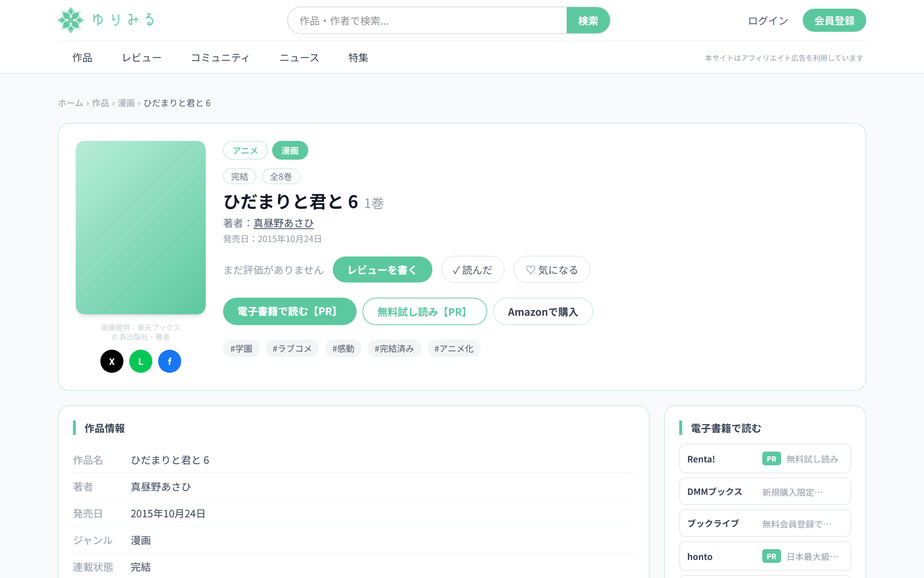Focus the 作品・作者で検索 search field
The width and height of the screenshot is (924, 578).
click(427, 20)
